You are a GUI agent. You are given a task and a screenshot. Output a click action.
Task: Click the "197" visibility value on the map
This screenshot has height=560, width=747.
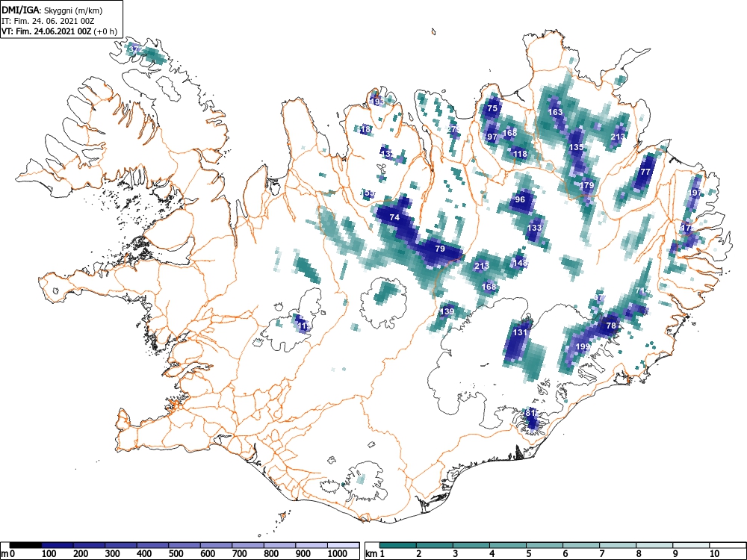(695, 193)
